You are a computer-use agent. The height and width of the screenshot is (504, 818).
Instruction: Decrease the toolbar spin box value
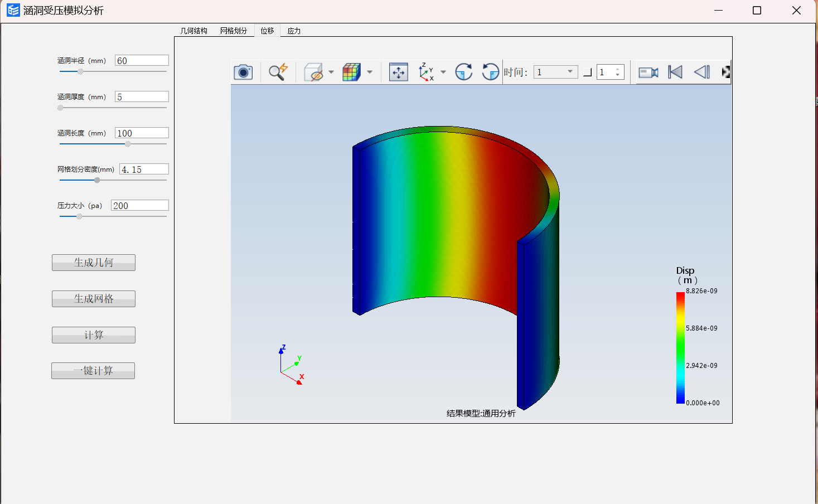[x=617, y=75]
